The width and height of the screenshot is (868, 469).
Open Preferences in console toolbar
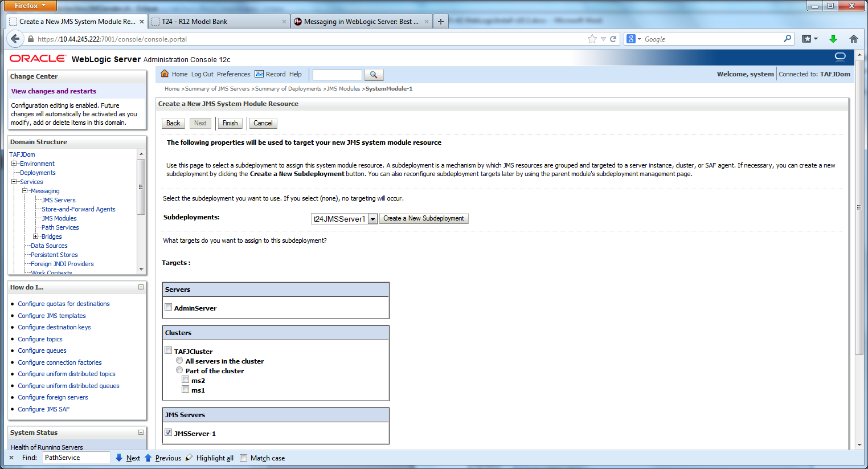(234, 74)
